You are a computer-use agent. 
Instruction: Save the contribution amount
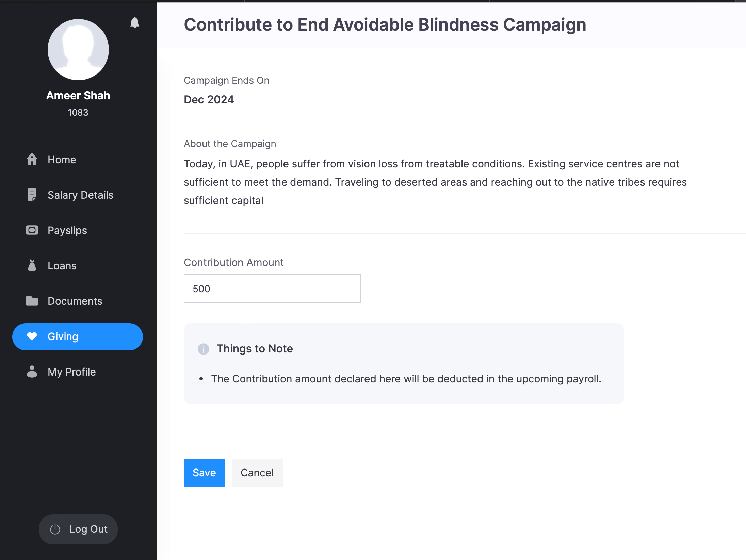click(x=204, y=473)
